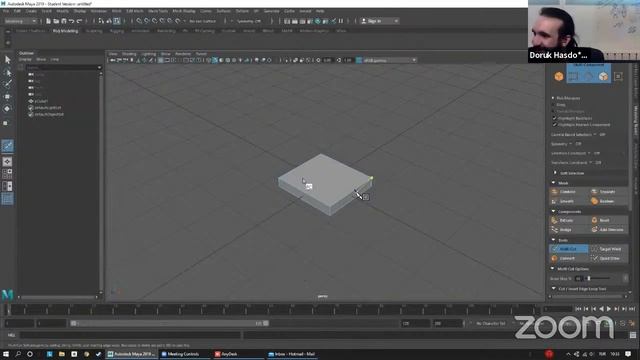Pick the Rotate tool in left toolbox
This screenshot has height=360, width=640.
click(7, 109)
